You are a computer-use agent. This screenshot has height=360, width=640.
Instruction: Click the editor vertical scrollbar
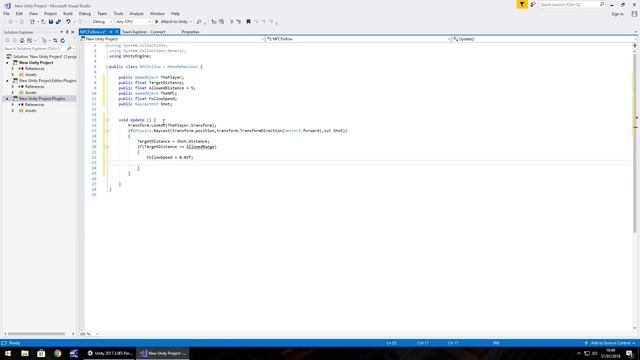(635, 143)
